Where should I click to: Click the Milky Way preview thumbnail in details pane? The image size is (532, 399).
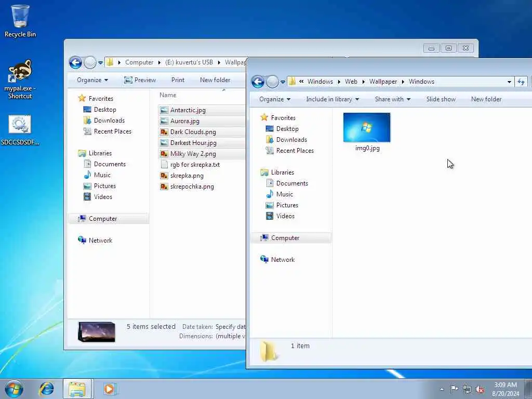(97, 332)
